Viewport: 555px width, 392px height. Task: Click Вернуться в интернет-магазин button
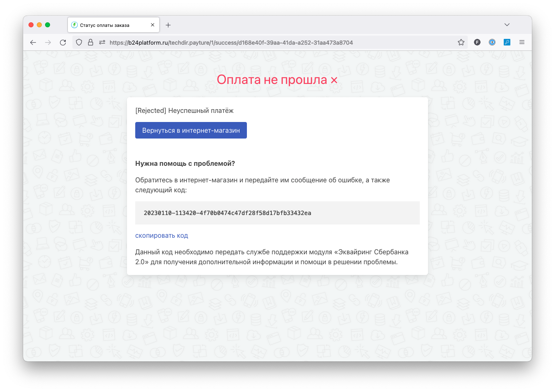191,130
